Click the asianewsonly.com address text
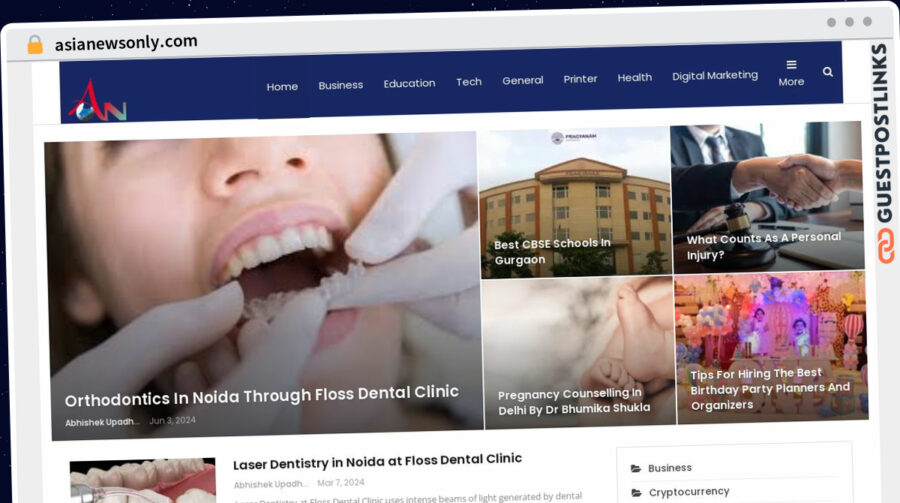Viewport: 900px width, 503px height. [126, 42]
